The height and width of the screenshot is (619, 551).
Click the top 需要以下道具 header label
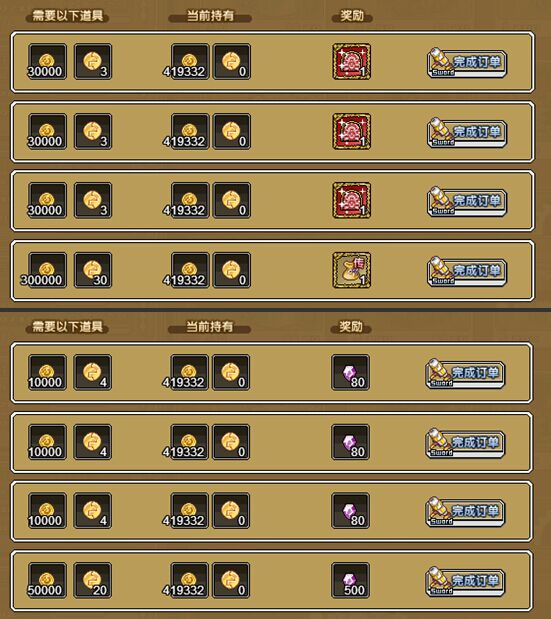[x=67, y=16]
